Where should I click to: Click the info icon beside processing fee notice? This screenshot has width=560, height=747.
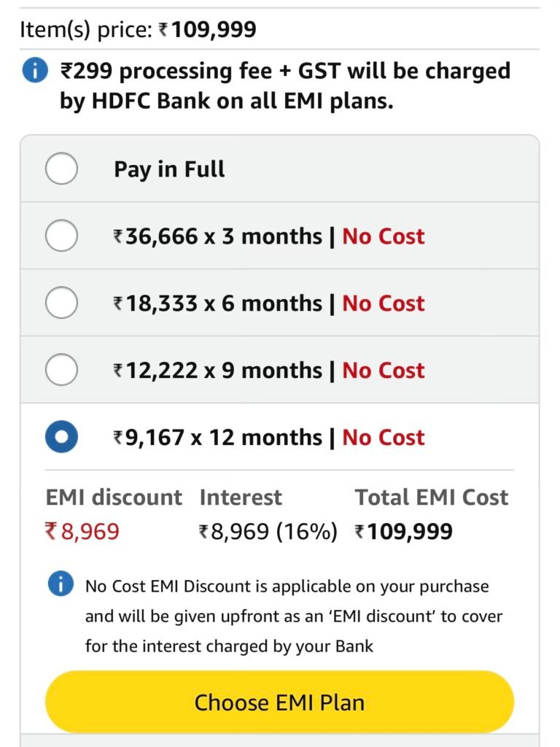click(35, 72)
